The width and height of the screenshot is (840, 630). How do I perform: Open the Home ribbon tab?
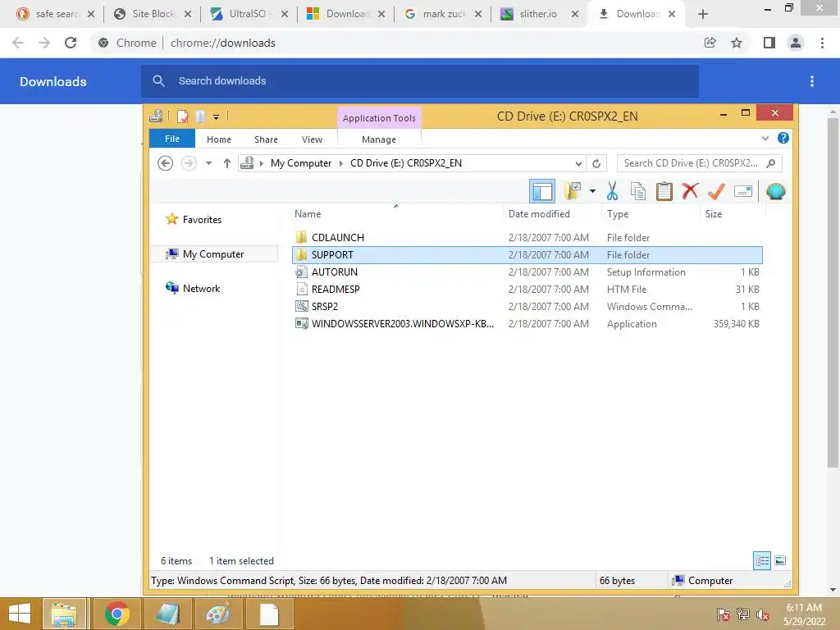[218, 139]
